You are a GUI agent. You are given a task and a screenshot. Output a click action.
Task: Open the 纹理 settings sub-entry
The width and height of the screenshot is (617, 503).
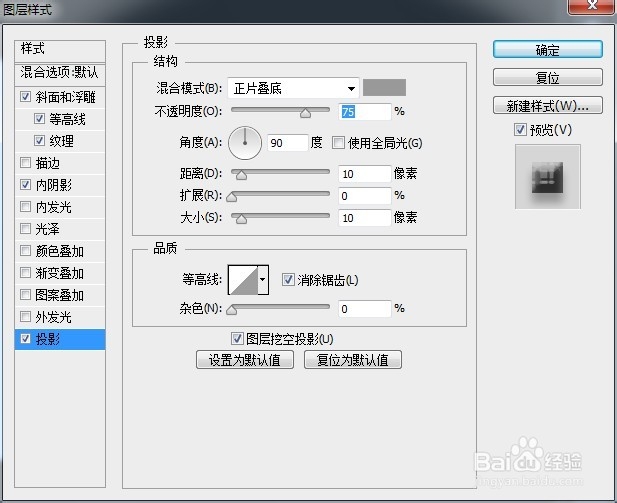click(61, 141)
